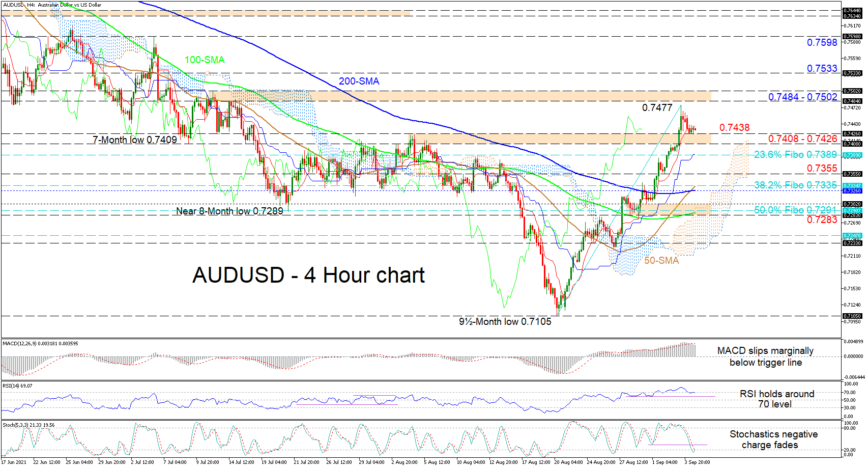The height and width of the screenshot is (468, 868).
Task: Click the 50-SMA label
Action: click(x=661, y=260)
